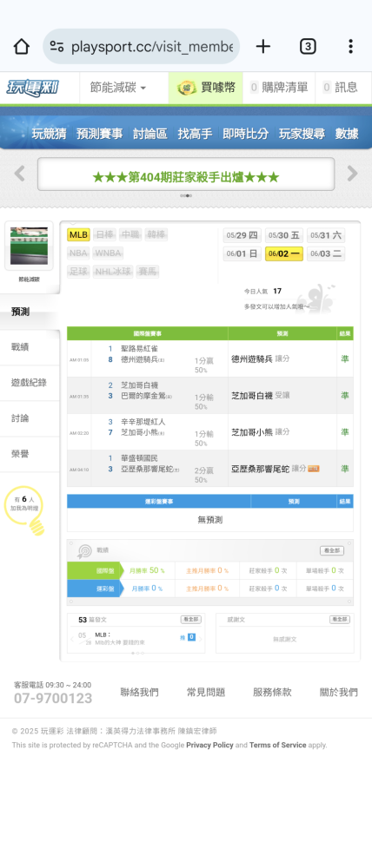Select the WNBA league tab
Viewport: 372px width, 868px height.
pos(108,253)
